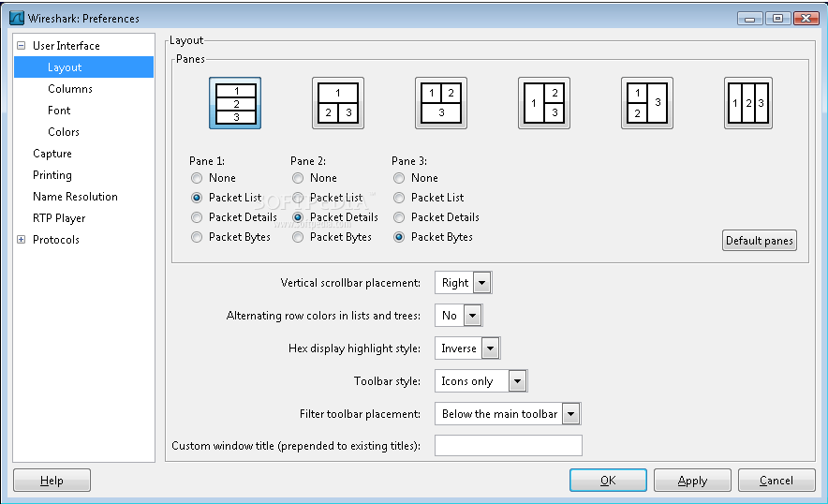Set Pane 2 to Packet Bytes

point(298,237)
